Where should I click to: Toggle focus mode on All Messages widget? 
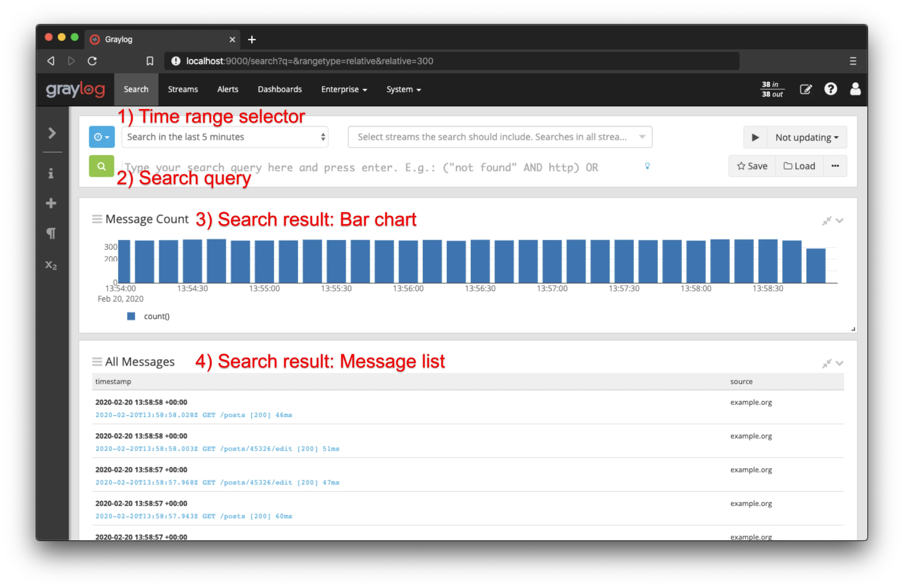[x=827, y=363]
